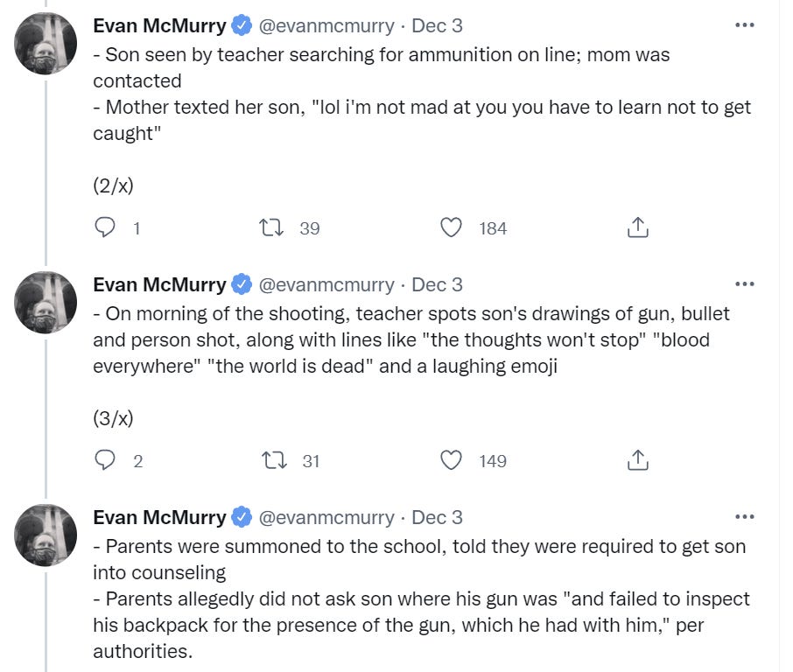
Task: Reply to the (3/x) tweet
Action: (105, 460)
